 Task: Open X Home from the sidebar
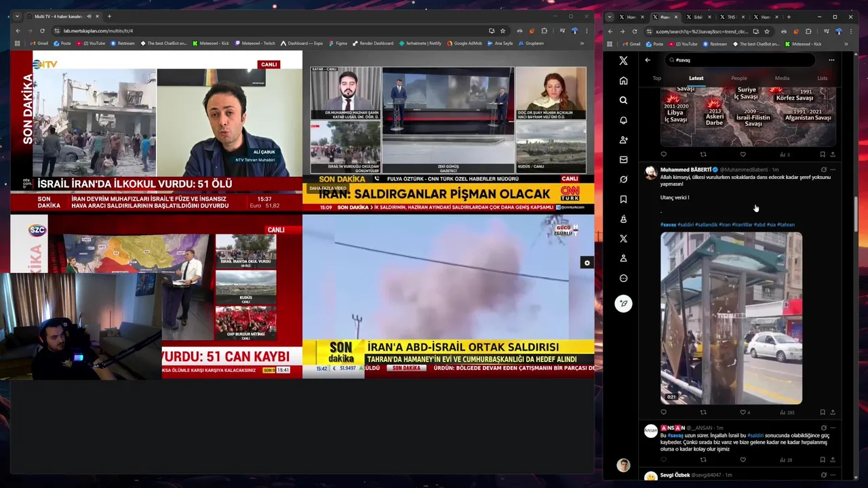tap(623, 81)
